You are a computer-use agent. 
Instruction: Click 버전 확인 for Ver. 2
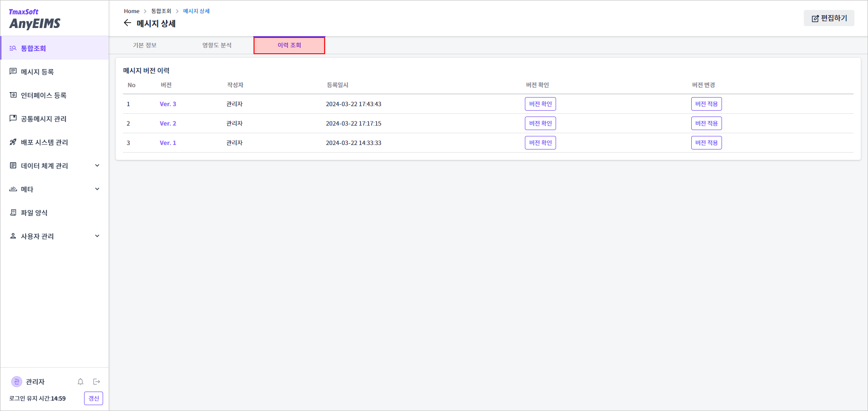540,123
